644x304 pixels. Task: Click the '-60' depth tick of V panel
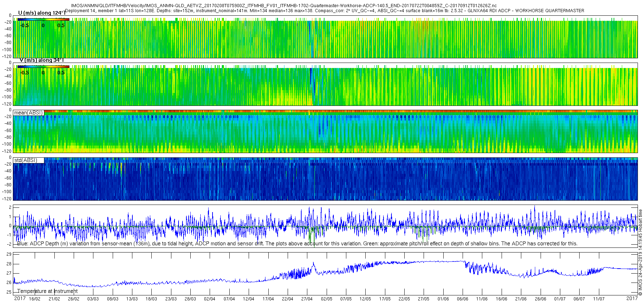8,83
